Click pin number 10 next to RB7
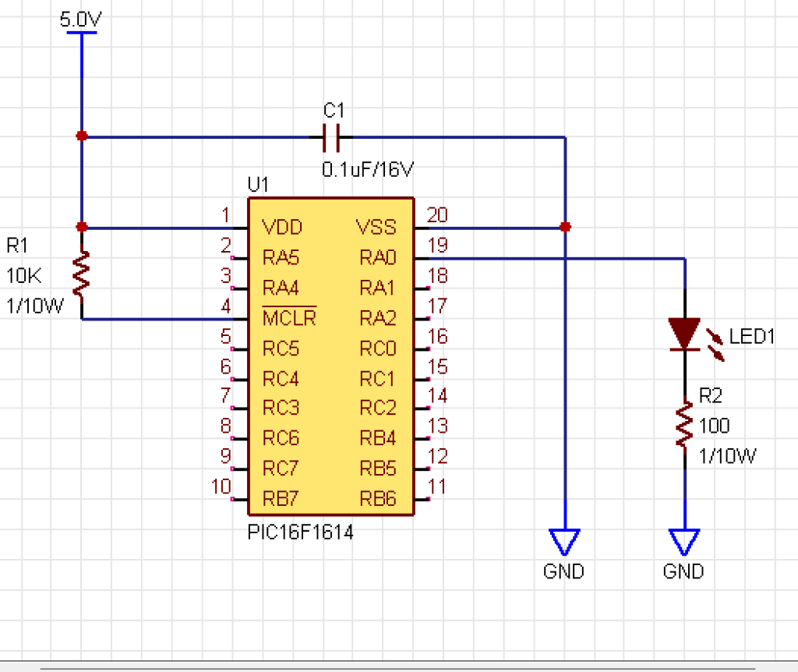Viewport: 798px width, 672px height. point(221,487)
